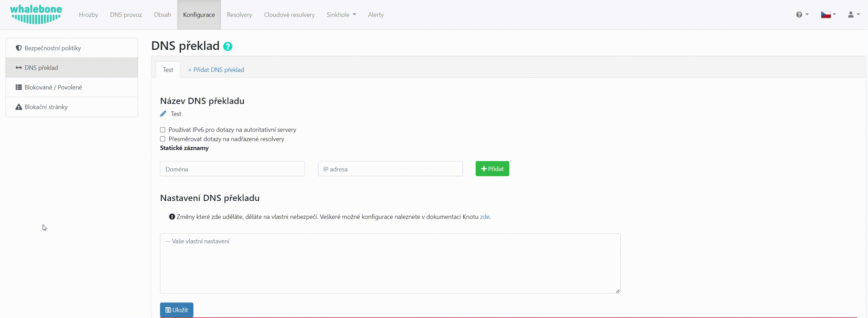Click the custom settings textarea

(x=390, y=263)
